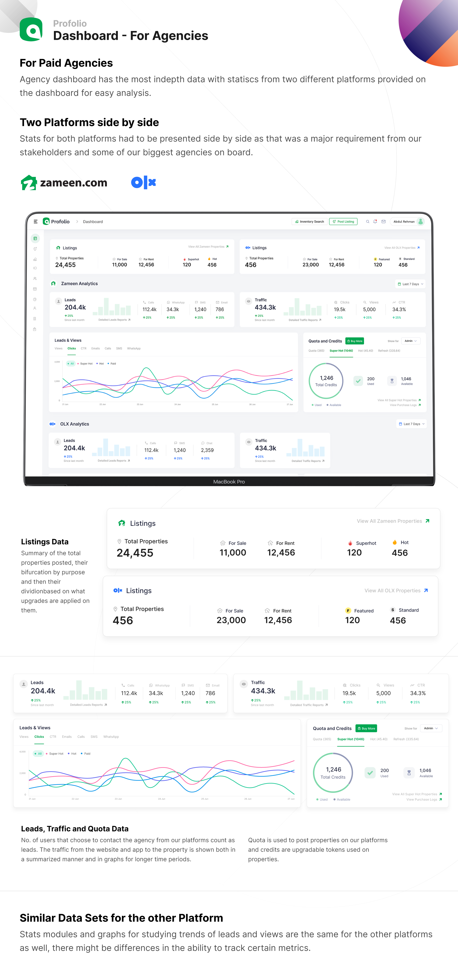Open the Last 7 Days dropdown beside Zameen Analytics

tap(410, 284)
